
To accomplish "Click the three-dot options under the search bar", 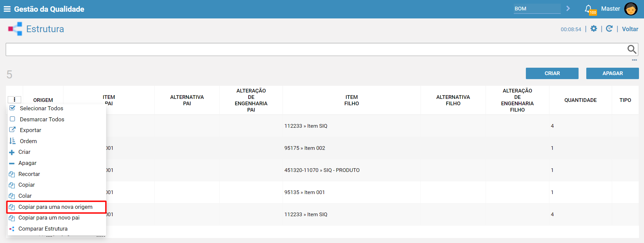I will pyautogui.click(x=634, y=60).
